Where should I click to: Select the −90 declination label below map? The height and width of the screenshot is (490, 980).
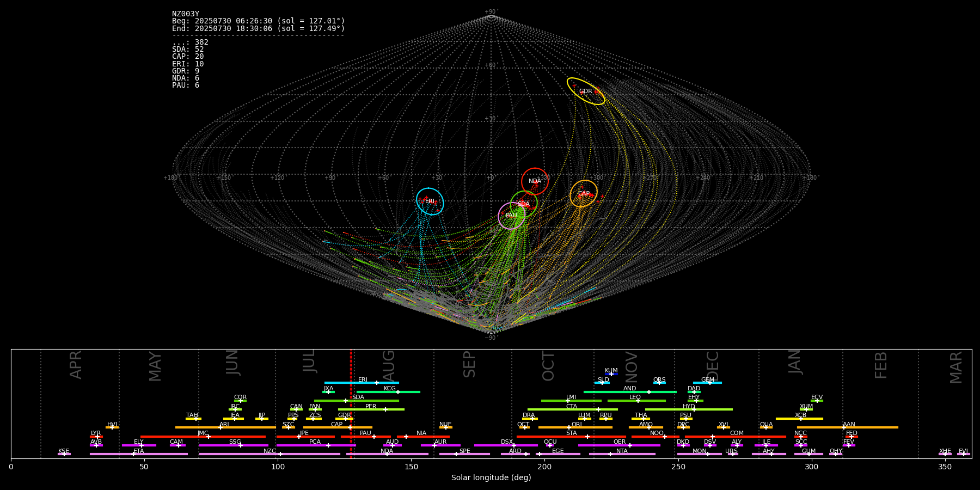(491, 338)
